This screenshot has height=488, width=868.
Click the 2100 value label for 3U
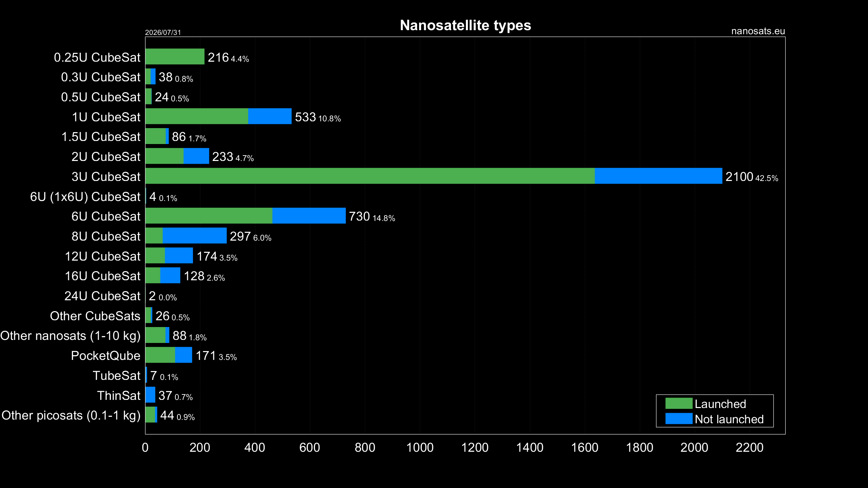[739, 177]
